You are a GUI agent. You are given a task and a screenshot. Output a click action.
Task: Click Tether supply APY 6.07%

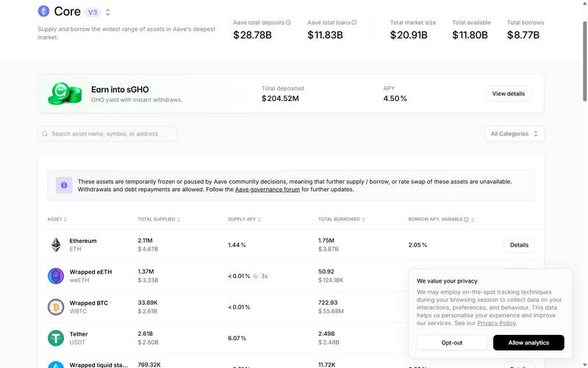tap(237, 338)
